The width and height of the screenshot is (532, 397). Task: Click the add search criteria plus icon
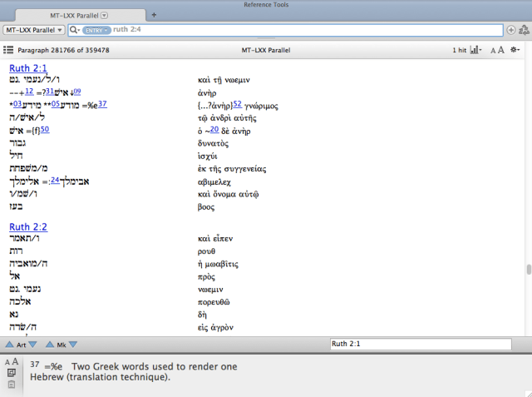[510, 30]
